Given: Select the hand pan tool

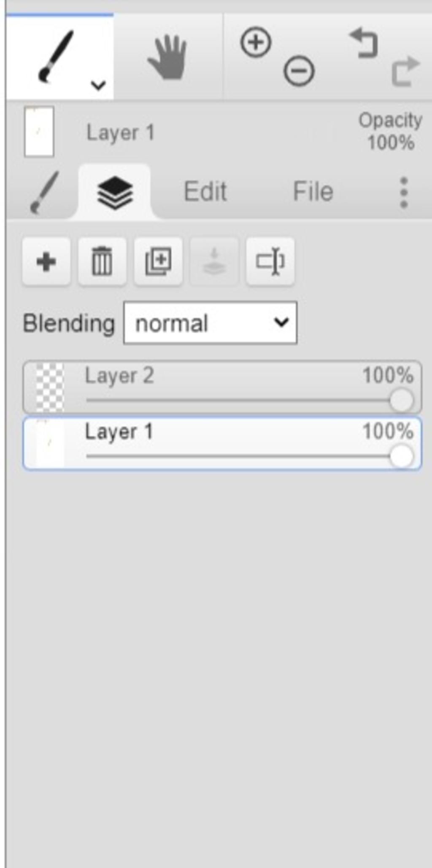Looking at the screenshot, I should pyautogui.click(x=168, y=57).
